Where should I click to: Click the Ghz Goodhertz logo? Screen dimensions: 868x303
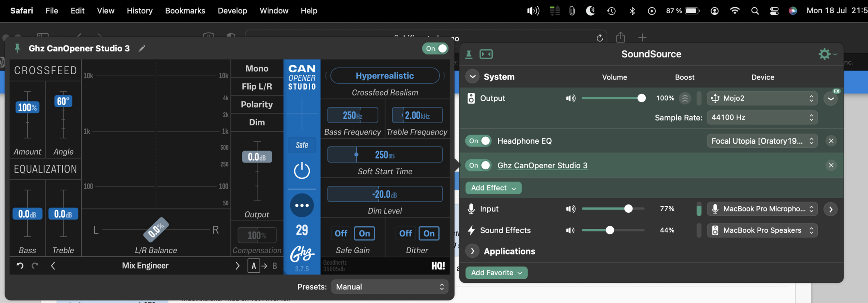pyautogui.click(x=302, y=253)
